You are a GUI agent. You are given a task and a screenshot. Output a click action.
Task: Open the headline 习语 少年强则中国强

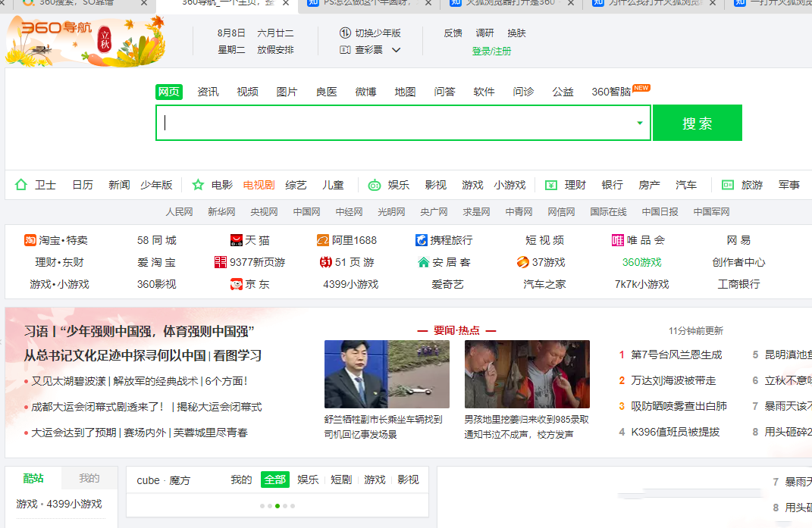[140, 331]
